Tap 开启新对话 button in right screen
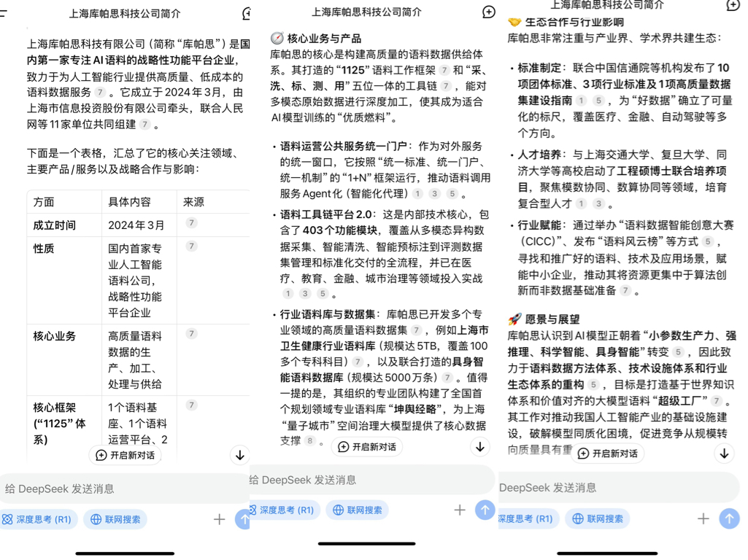Screen dimensions: 748x560 point(608,454)
